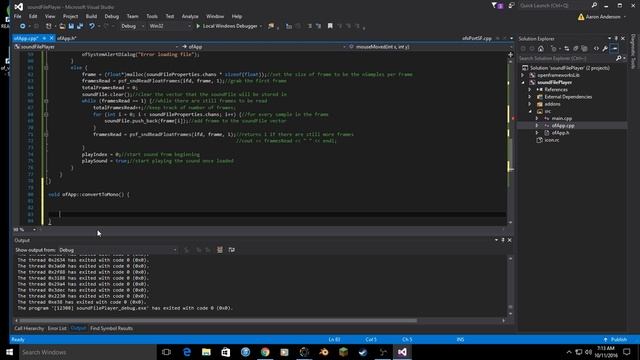Click the feedback icon beside Quick Launch
The width and height of the screenshot is (640, 360).
click(511, 5)
